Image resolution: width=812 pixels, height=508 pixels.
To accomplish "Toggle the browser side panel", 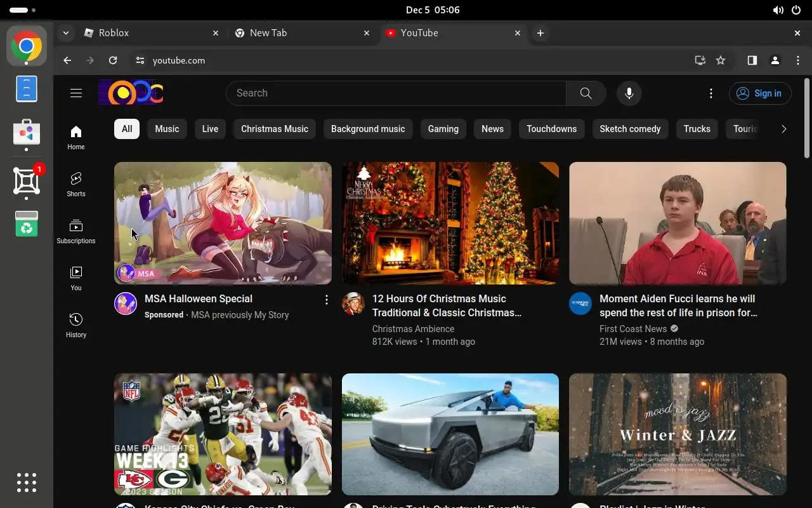I will [x=752, y=60].
